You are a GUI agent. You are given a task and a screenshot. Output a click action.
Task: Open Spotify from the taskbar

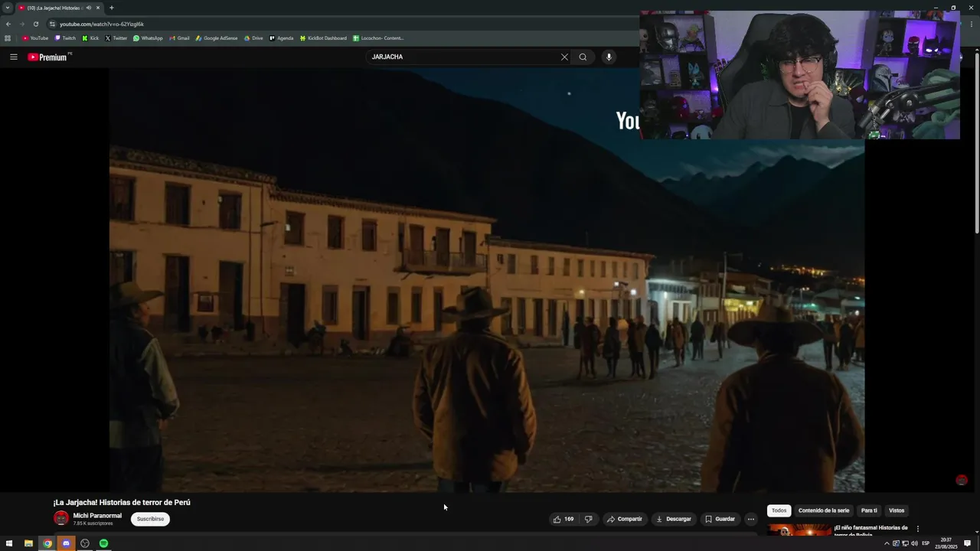click(103, 543)
